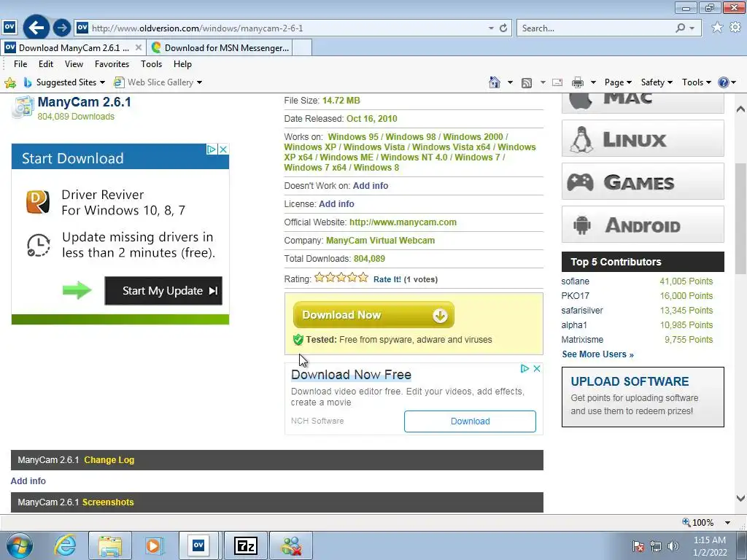Click the RSS feeds icon
The height and width of the screenshot is (560, 747).
click(527, 83)
